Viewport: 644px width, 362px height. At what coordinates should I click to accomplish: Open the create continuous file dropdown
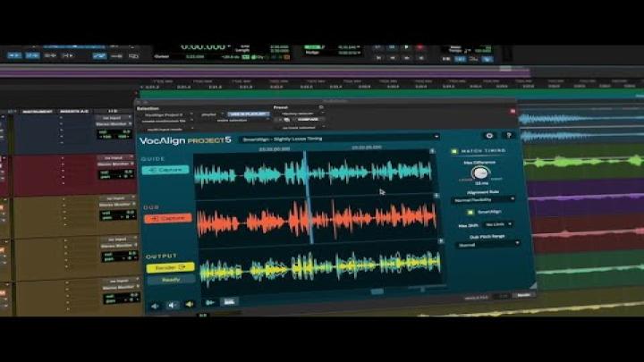[x=166, y=122]
